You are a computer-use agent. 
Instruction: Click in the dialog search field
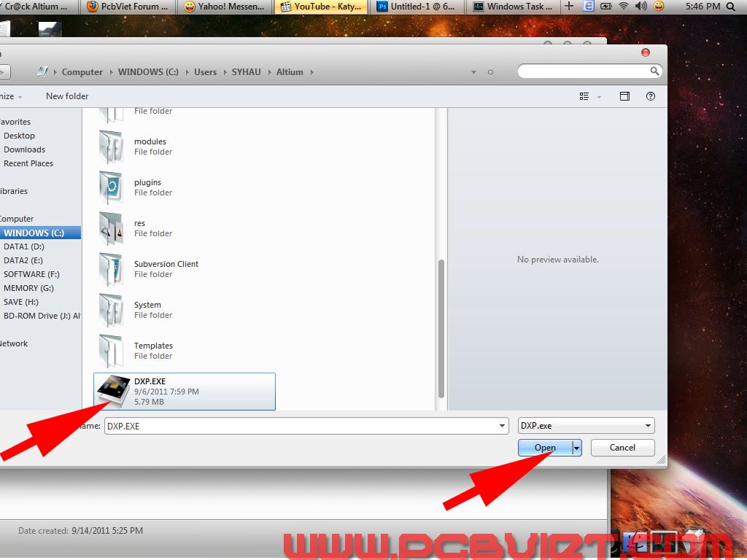click(x=584, y=71)
